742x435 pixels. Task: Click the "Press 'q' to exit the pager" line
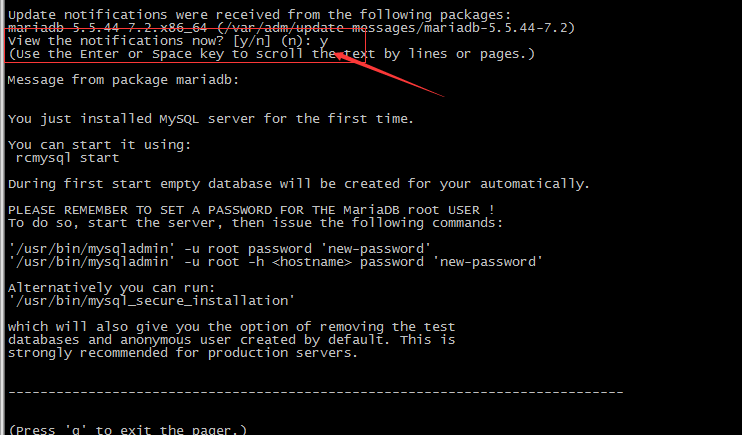click(x=127, y=429)
